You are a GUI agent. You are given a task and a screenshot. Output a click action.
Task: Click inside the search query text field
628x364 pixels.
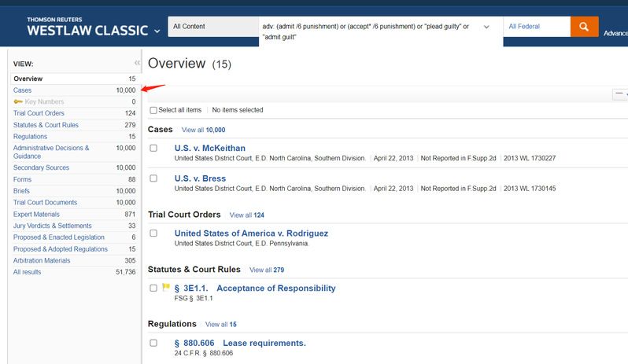pos(366,31)
